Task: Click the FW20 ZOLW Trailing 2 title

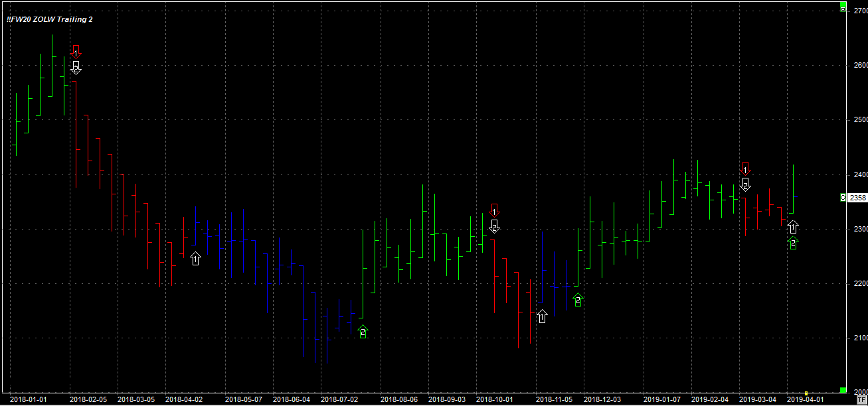Action: 50,19
